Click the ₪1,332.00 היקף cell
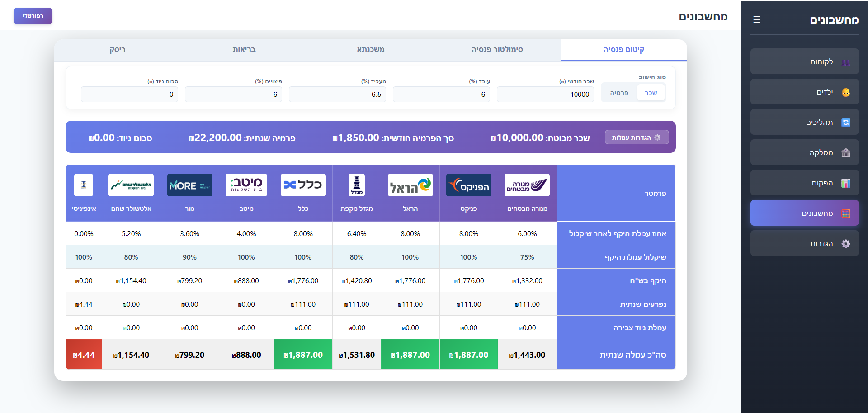Screen dimensions: 868x413 (x=527, y=280)
